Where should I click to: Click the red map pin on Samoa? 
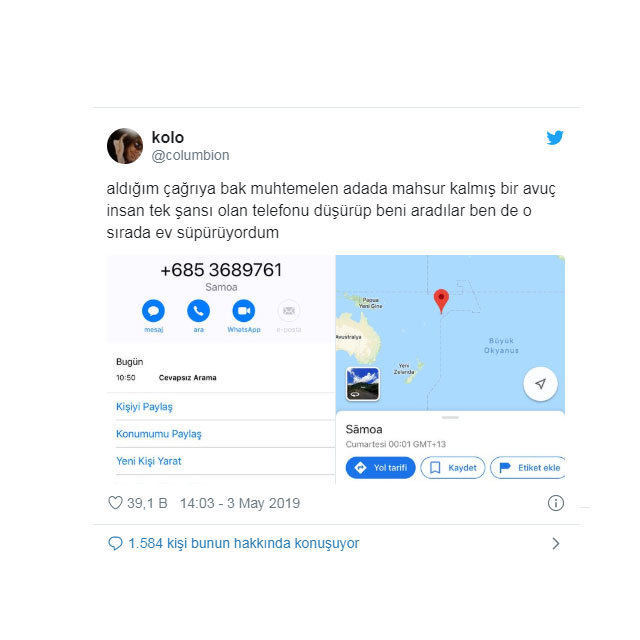tap(441, 301)
